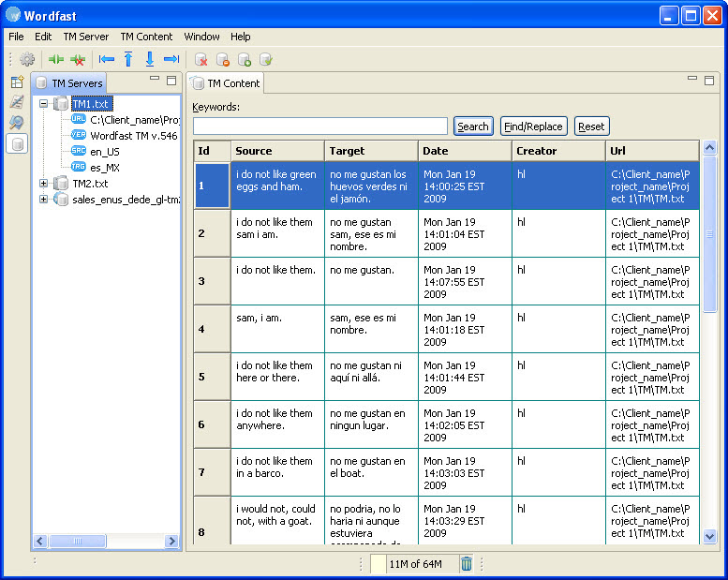This screenshot has width=728, height=580.
Task: Click the 11M of 64M memory indicator
Action: pos(415,564)
